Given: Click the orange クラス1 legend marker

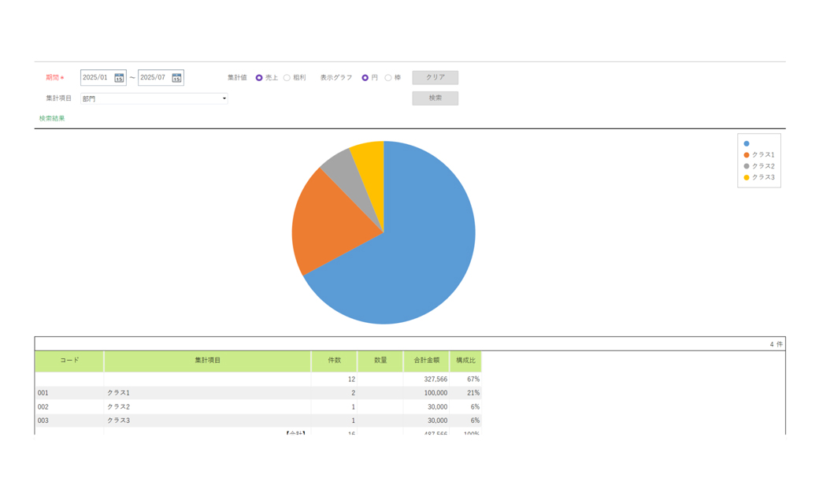Looking at the screenshot, I should click(747, 155).
